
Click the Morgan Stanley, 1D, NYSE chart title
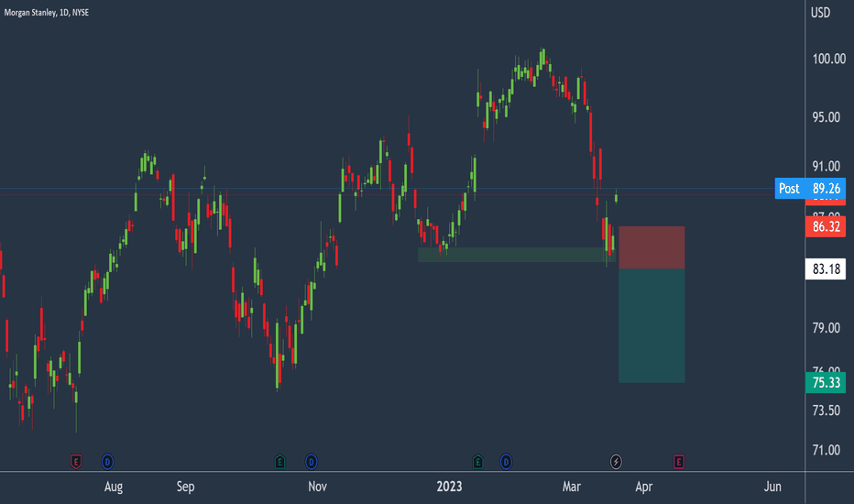[x=47, y=12]
